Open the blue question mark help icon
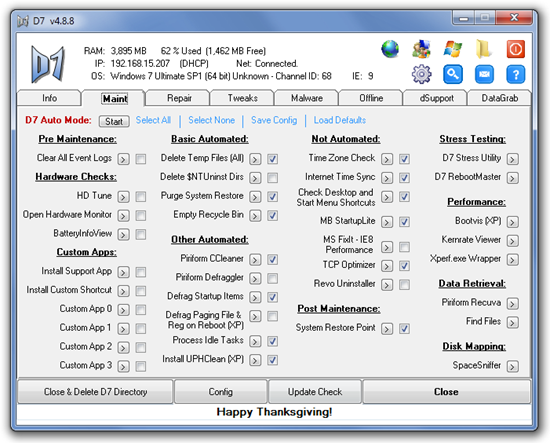550x443 pixels. coord(516,74)
